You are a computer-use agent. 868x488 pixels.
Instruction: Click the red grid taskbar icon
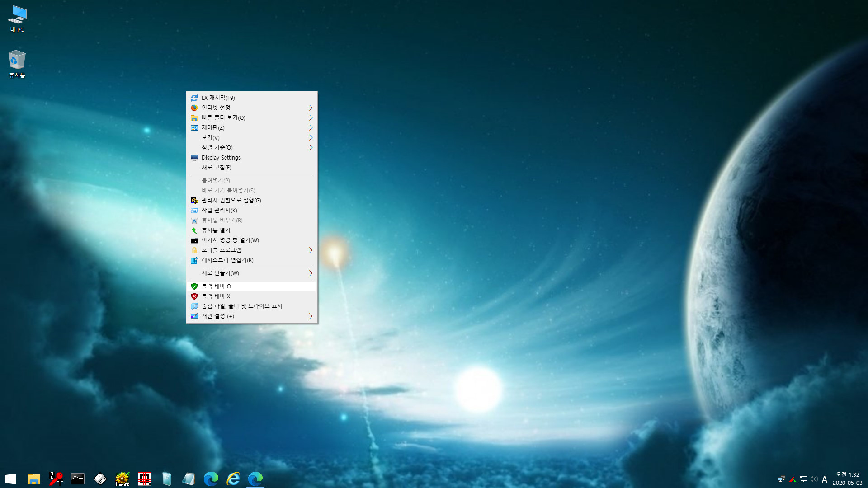click(x=144, y=479)
